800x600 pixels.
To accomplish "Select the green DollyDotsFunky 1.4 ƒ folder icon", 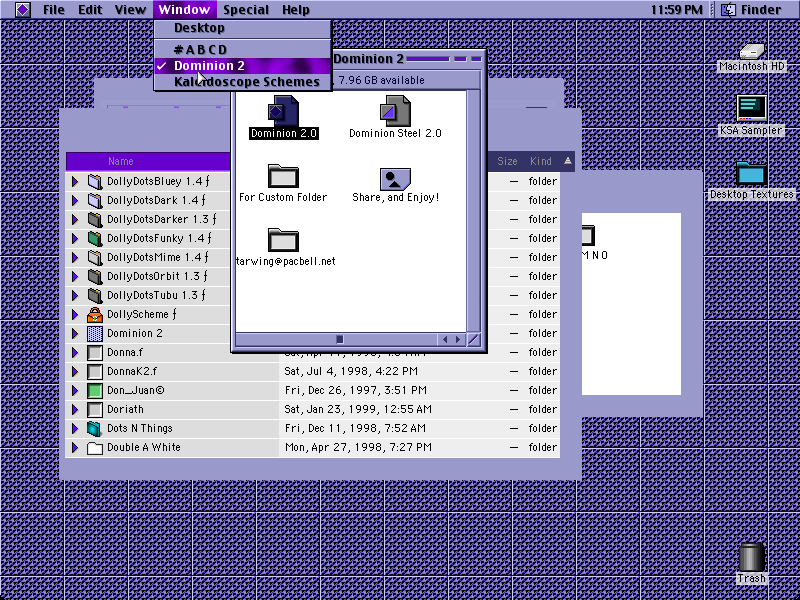I will [94, 238].
